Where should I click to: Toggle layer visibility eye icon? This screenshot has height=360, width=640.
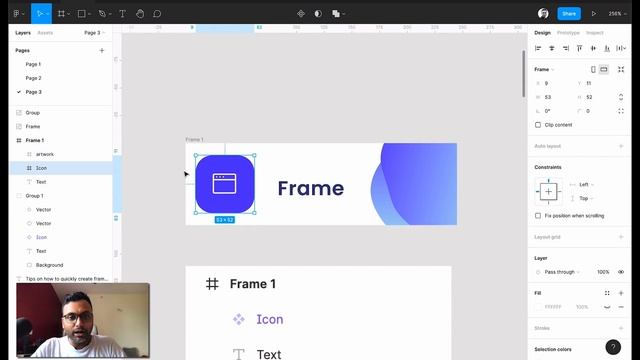[621, 272]
